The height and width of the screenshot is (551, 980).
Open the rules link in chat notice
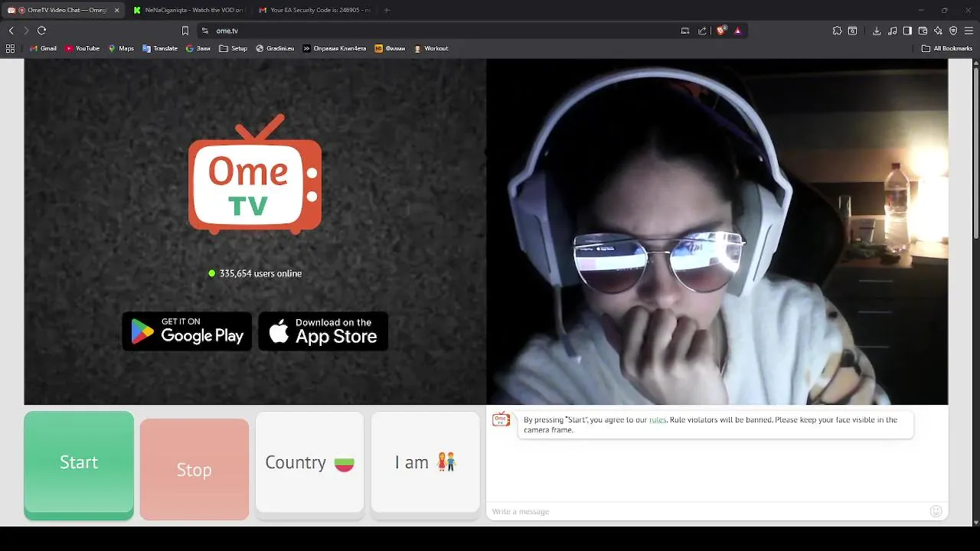[x=658, y=419]
